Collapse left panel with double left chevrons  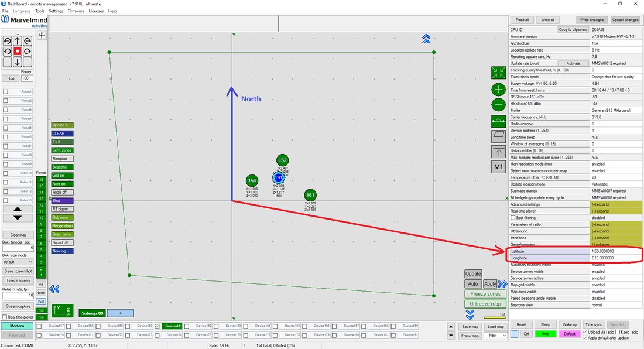coord(54,289)
